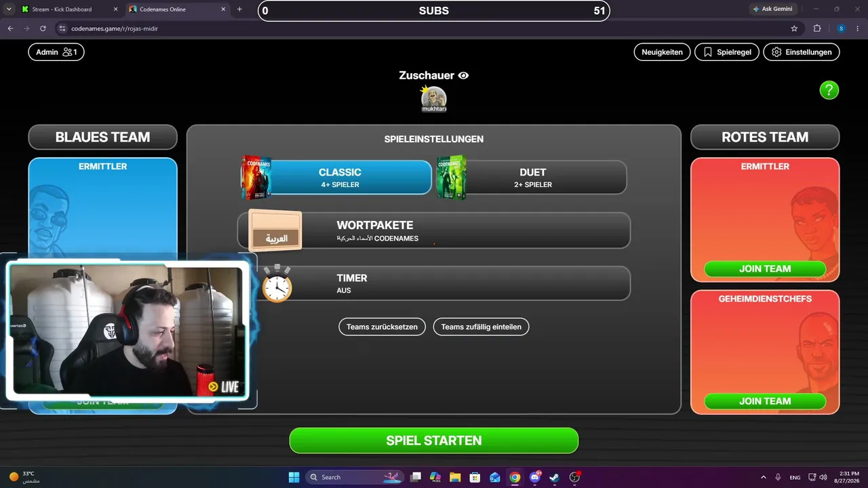This screenshot has height=488, width=868.
Task: Click Teams zurücksetzen
Action: click(382, 327)
